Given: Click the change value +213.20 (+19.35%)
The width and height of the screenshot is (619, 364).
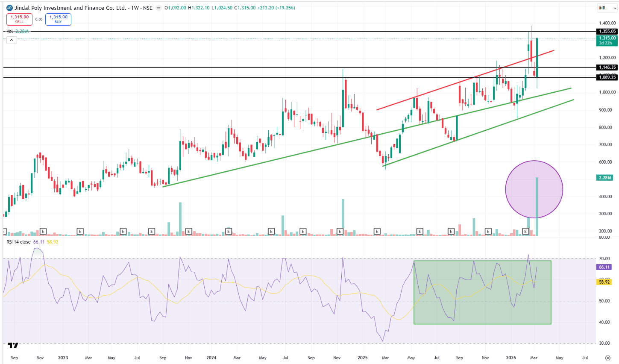Looking at the screenshot, I should pyautogui.click(x=276, y=8).
